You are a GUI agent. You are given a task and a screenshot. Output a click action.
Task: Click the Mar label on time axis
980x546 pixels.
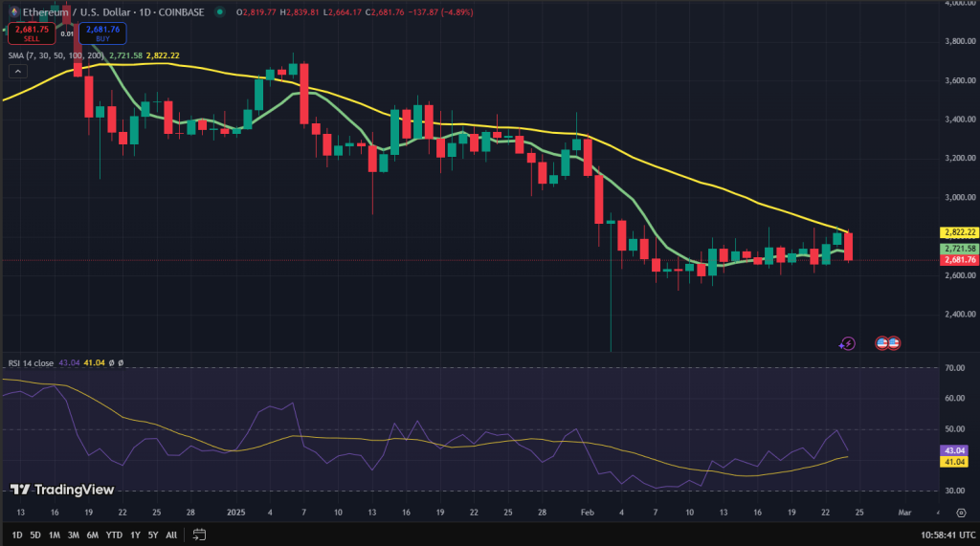[x=904, y=513]
